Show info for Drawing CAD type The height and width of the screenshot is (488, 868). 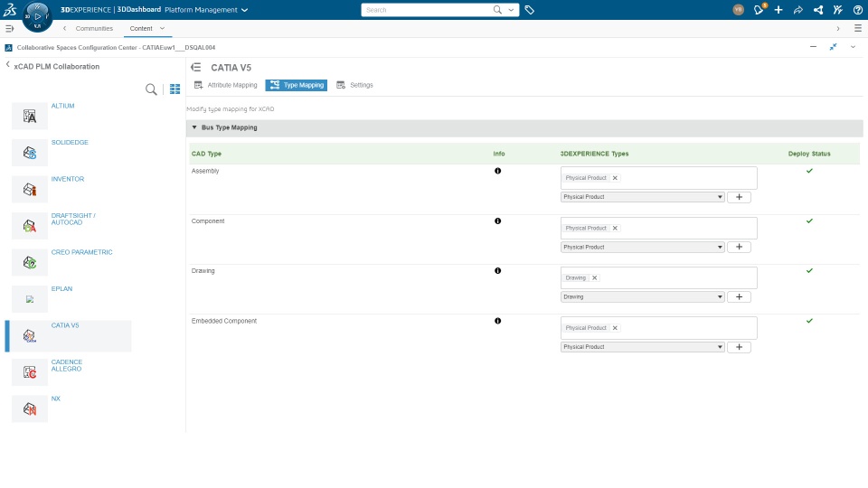(x=497, y=270)
